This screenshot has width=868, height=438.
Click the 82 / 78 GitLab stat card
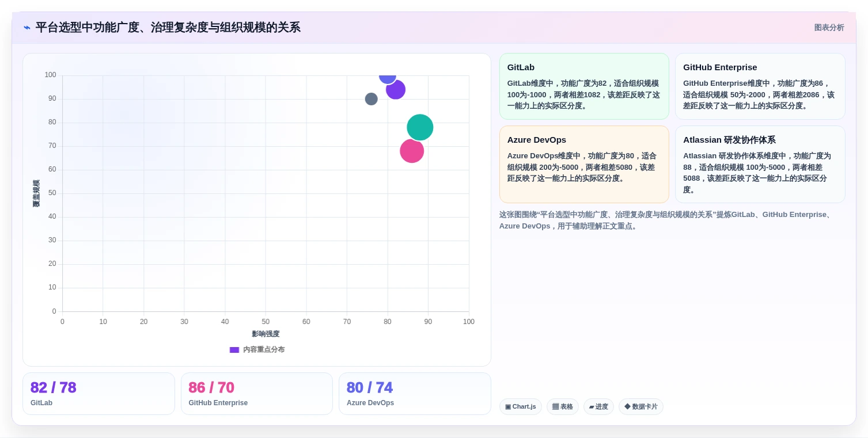tap(98, 394)
